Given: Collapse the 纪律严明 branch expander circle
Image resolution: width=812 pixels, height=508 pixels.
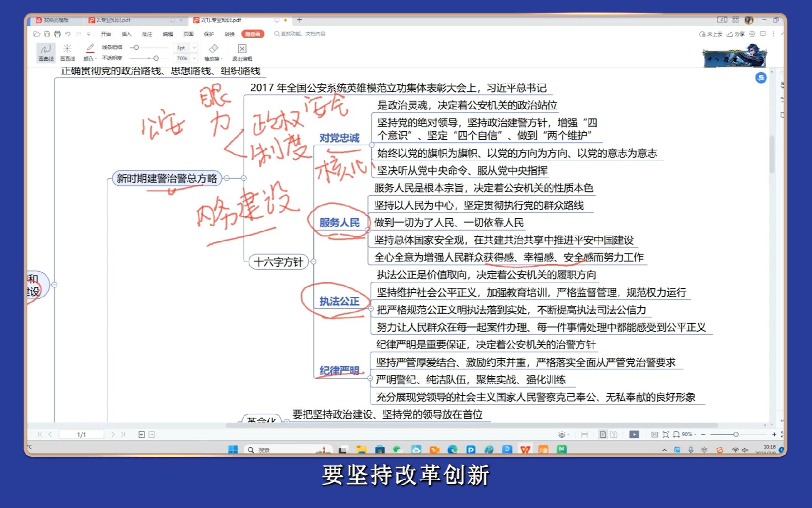Looking at the screenshot, I should coord(370,379).
